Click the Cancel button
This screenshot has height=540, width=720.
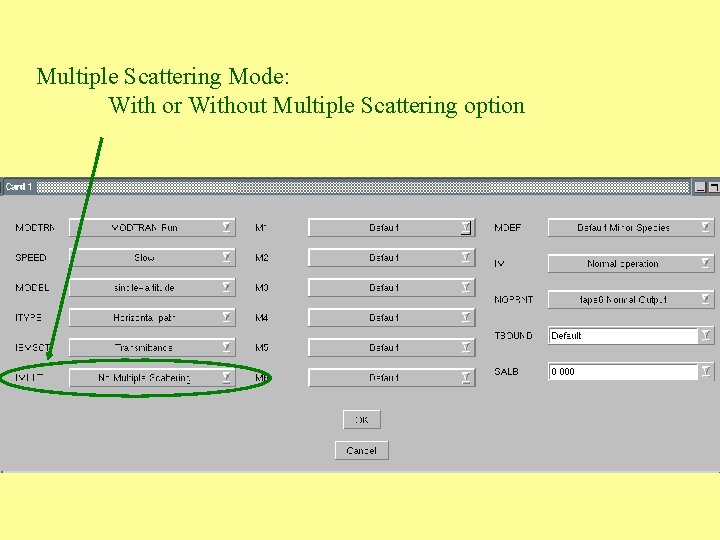(x=362, y=450)
